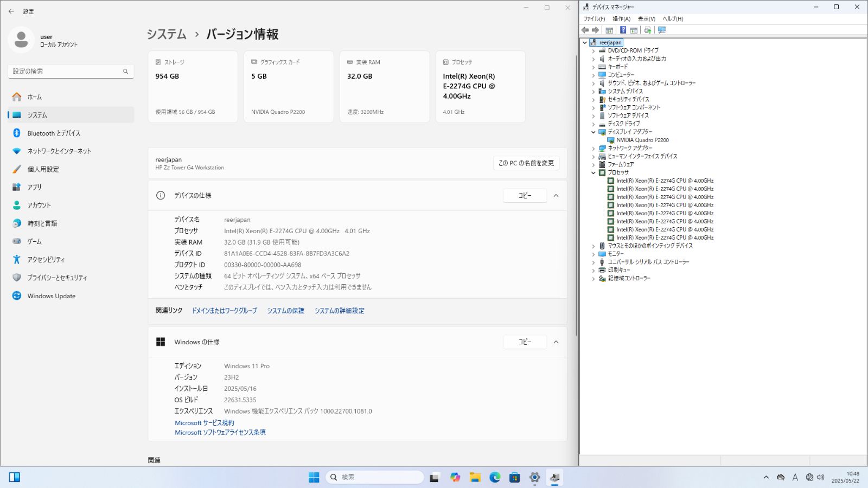Screen dimensions: 868x488
Task: Open Microsoft Store from the taskbar
Action: point(515,477)
